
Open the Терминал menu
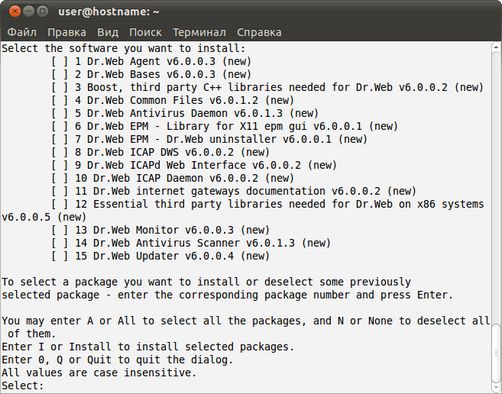pyautogui.click(x=199, y=32)
